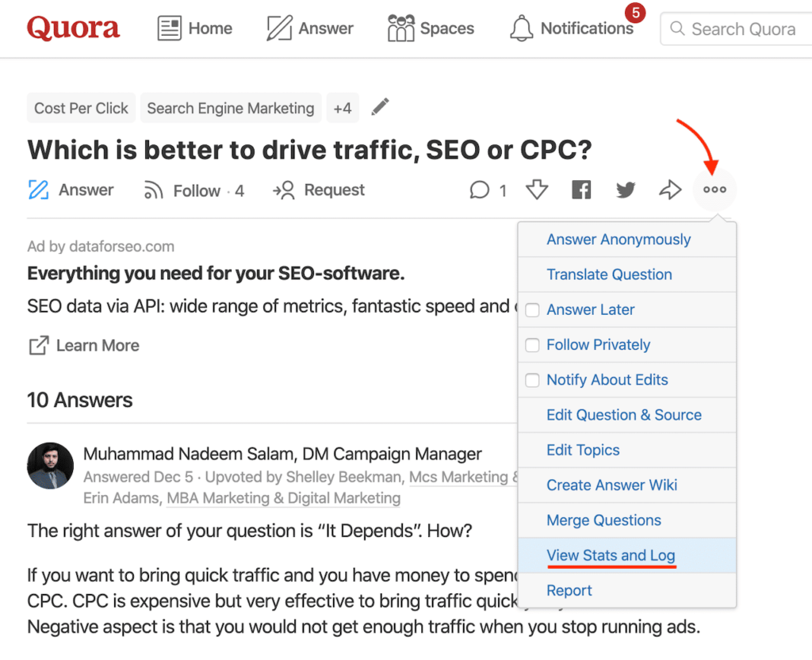Click the pencil edit topics icon
Screen dimensions: 812x660
click(380, 107)
